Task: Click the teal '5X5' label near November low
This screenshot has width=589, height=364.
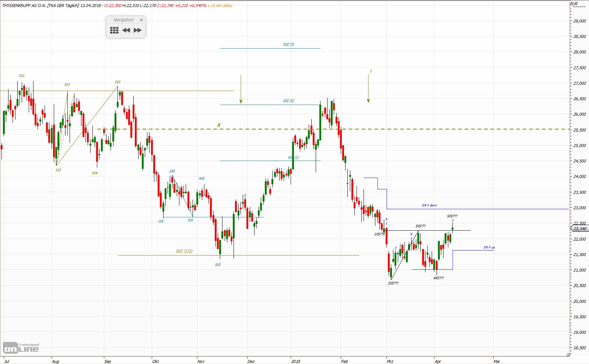Action: click(x=218, y=265)
